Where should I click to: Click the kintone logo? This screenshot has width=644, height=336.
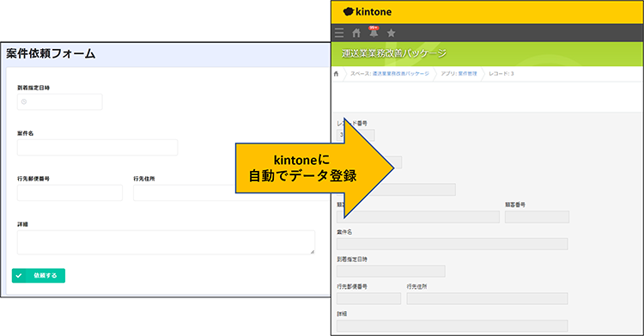pos(368,12)
